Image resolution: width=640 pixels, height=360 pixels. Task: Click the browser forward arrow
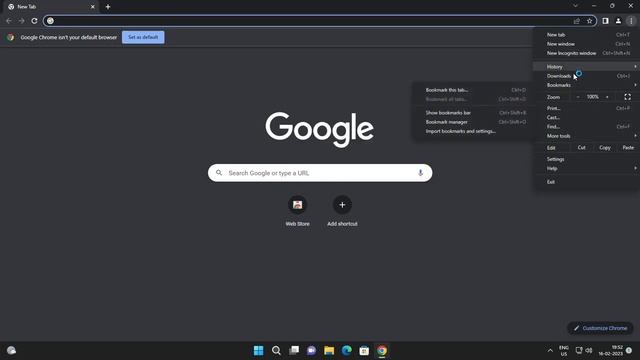coord(22,21)
